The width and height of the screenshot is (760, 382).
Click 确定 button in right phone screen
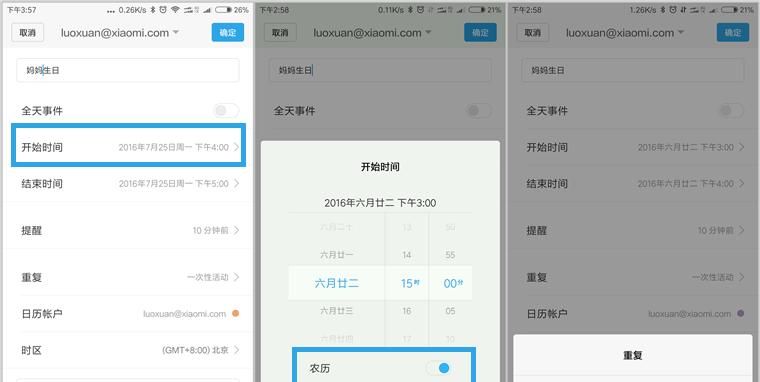[733, 32]
